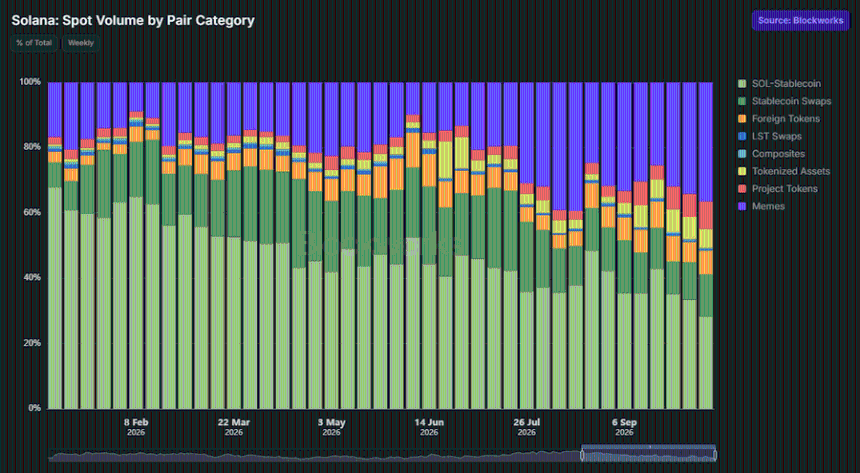
Task: Toggle Stablecoin Swaps series in legend
Action: [785, 102]
